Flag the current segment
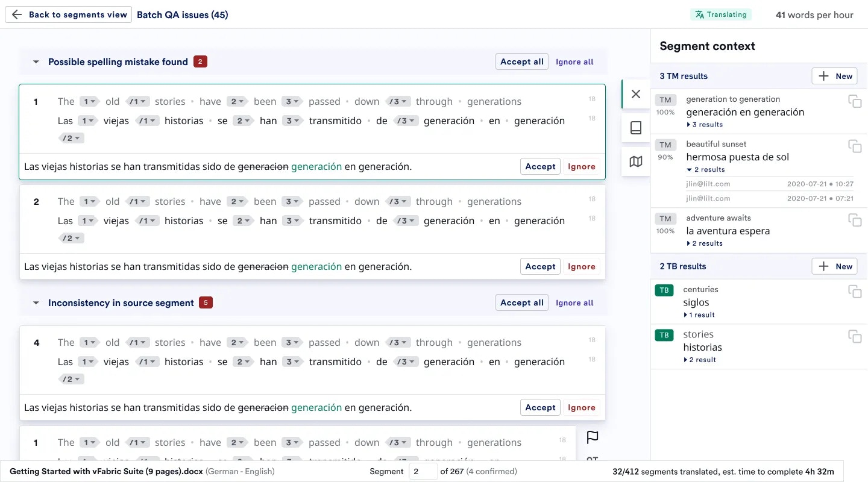Image resolution: width=868 pixels, height=482 pixels. tap(592, 438)
